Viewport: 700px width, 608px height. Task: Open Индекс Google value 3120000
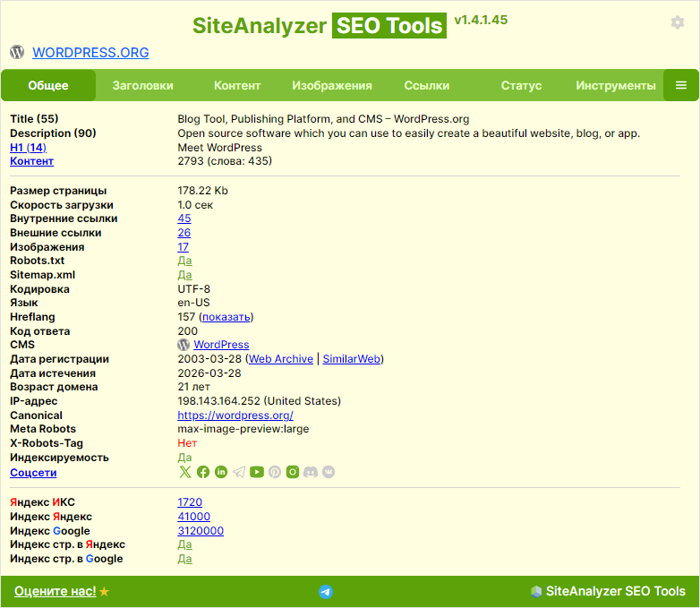pyautogui.click(x=201, y=531)
